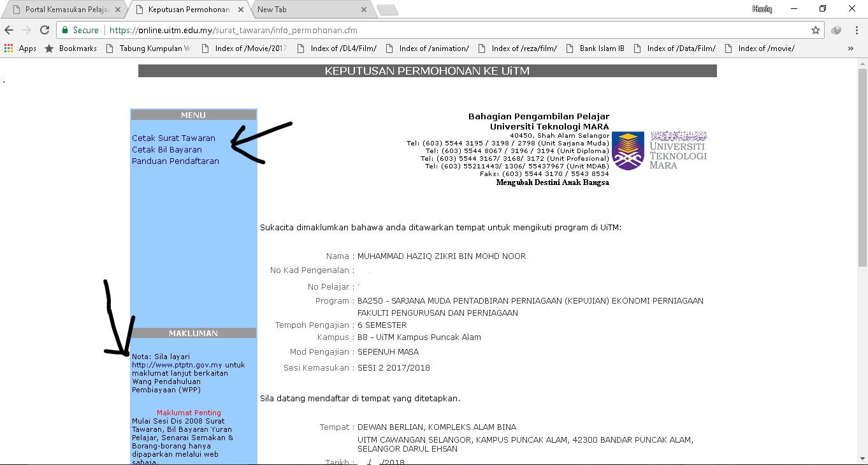The width and height of the screenshot is (868, 465).
Task: Click the 6 SEMESTER value
Action: tap(382, 325)
